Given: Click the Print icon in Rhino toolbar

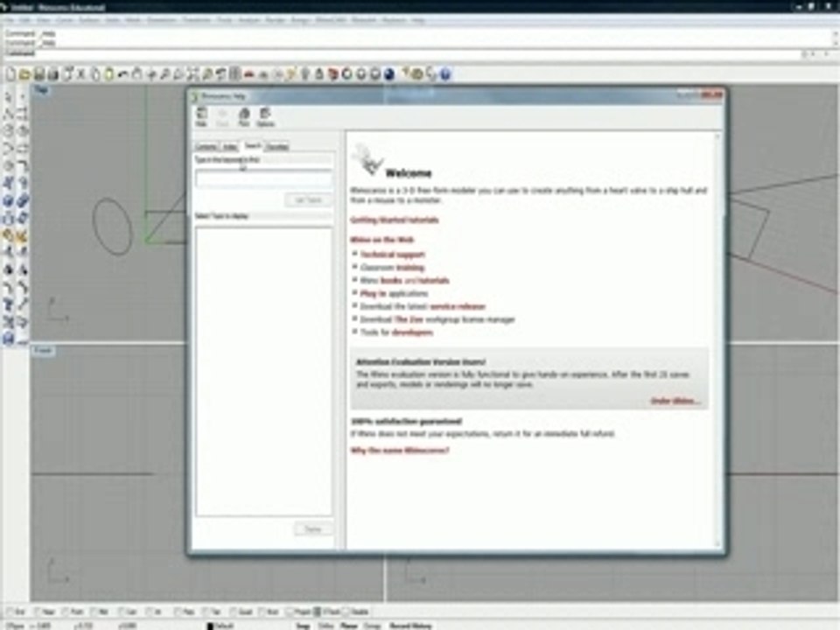Looking at the screenshot, I should click(53, 73).
